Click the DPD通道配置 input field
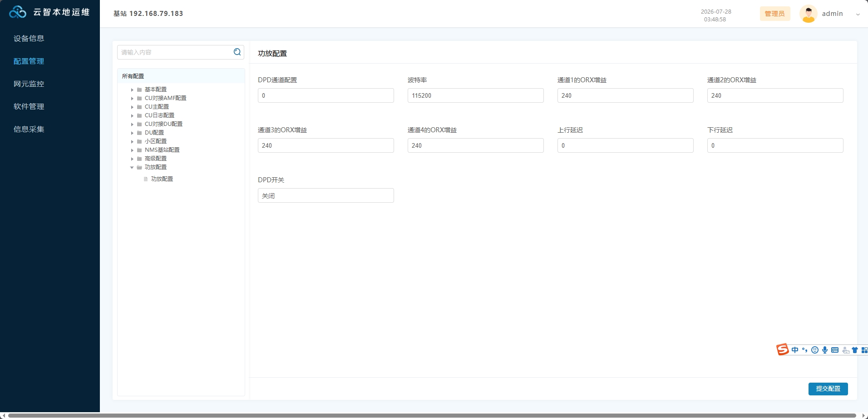 click(x=325, y=95)
